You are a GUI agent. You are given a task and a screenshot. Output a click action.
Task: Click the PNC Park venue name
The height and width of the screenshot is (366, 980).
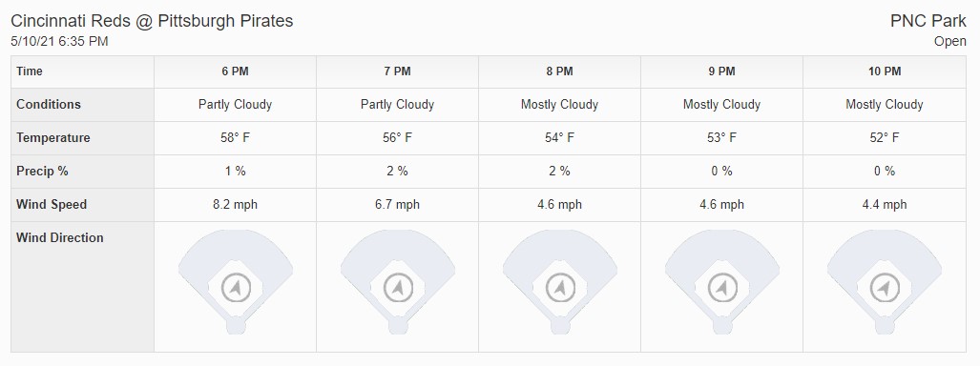928,21
